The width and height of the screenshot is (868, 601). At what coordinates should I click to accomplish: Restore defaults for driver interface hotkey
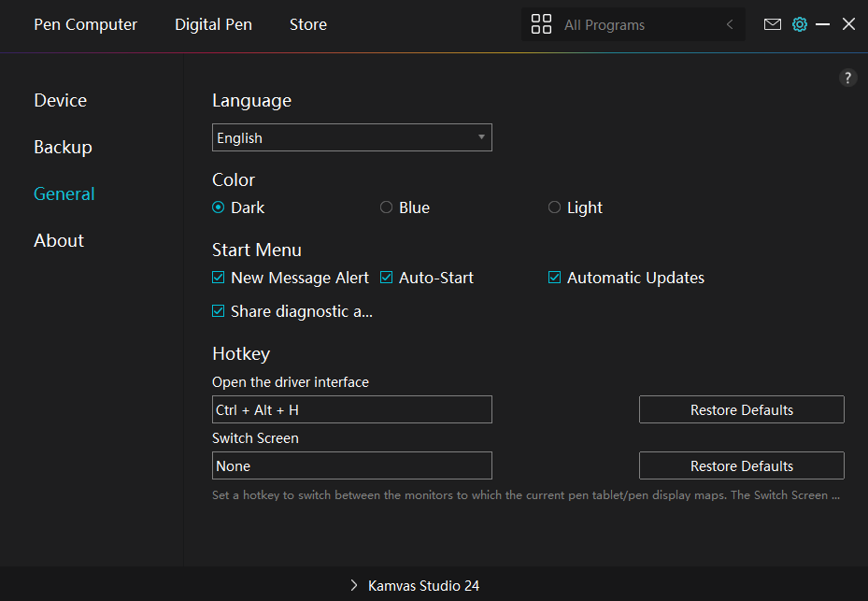click(741, 409)
